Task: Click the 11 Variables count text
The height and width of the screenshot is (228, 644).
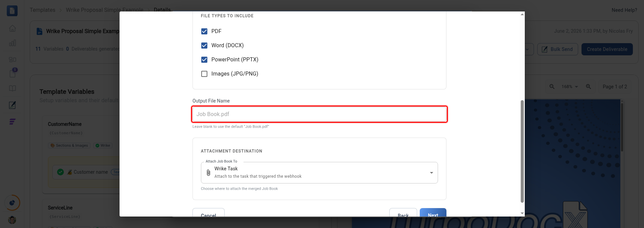Action: (x=49, y=49)
